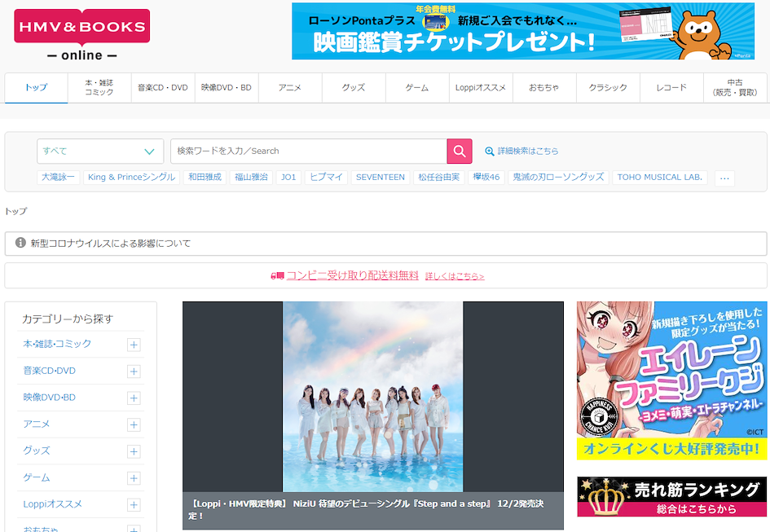Click the 大滝詠一 keyword tag
This screenshot has width=770, height=532.
click(x=58, y=178)
